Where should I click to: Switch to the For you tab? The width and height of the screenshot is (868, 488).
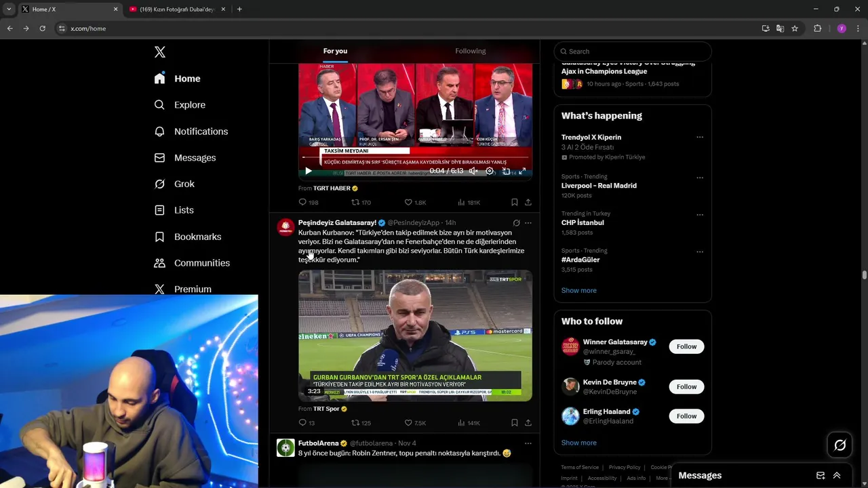335,51
